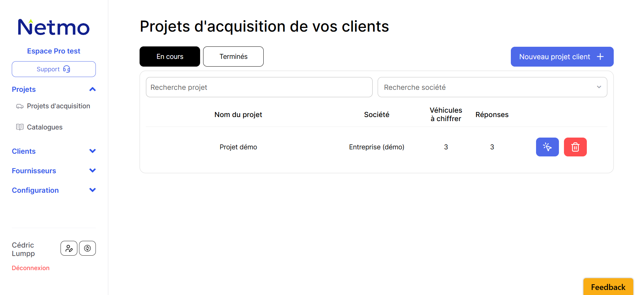Image resolution: width=644 pixels, height=295 pixels.
Task: Click the Cédric Lumpp user name
Action: click(23, 249)
